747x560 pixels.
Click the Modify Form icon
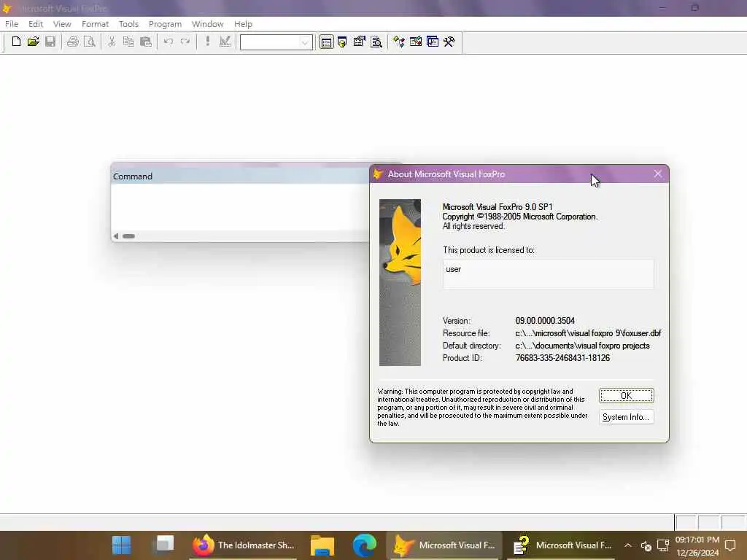tap(225, 42)
